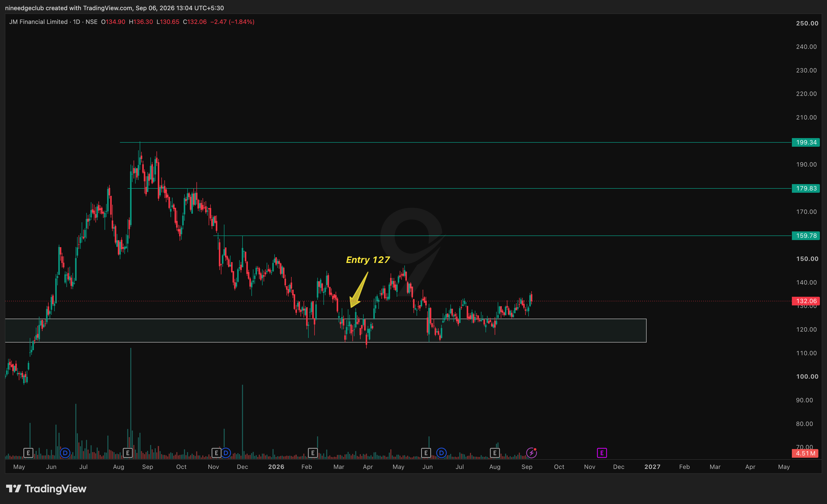Click the purple lightning news marker near Sep
Viewport: 827px width, 504px height.
coord(531,453)
